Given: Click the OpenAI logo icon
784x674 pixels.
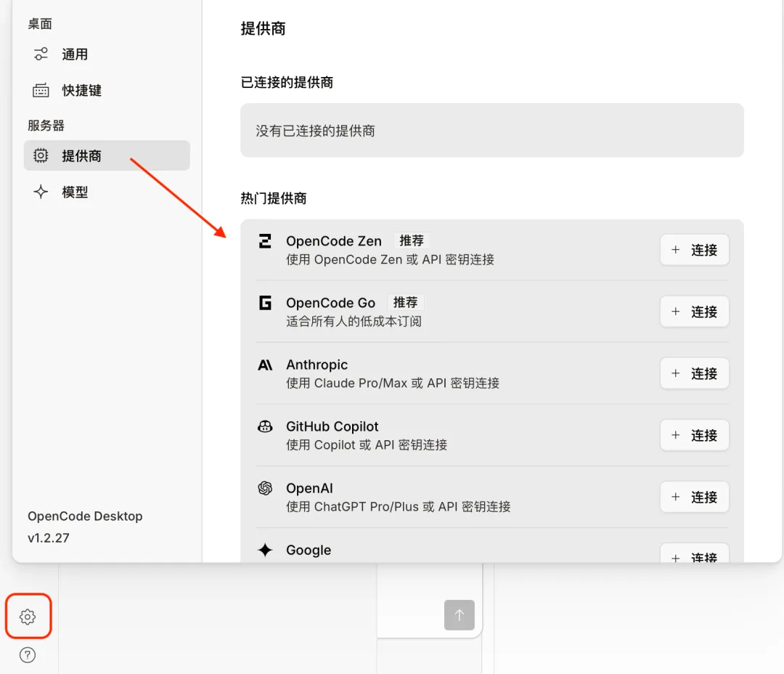Looking at the screenshot, I should tap(265, 488).
